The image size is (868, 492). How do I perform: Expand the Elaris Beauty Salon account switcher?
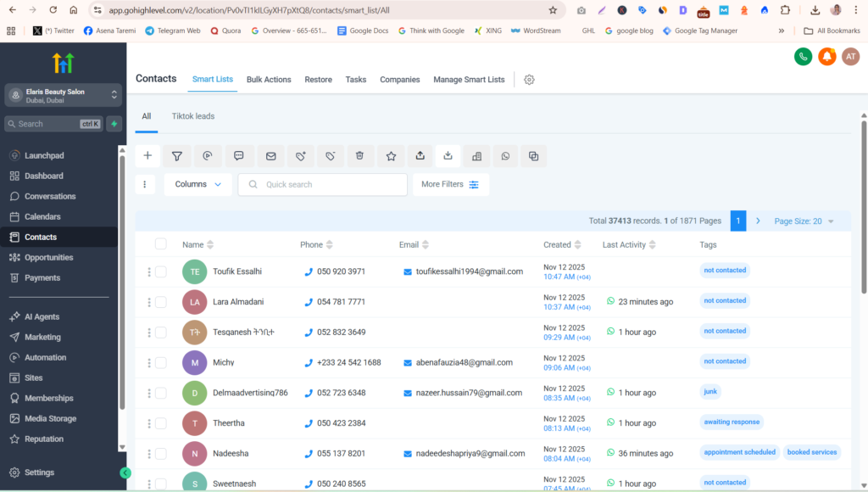[x=63, y=95]
